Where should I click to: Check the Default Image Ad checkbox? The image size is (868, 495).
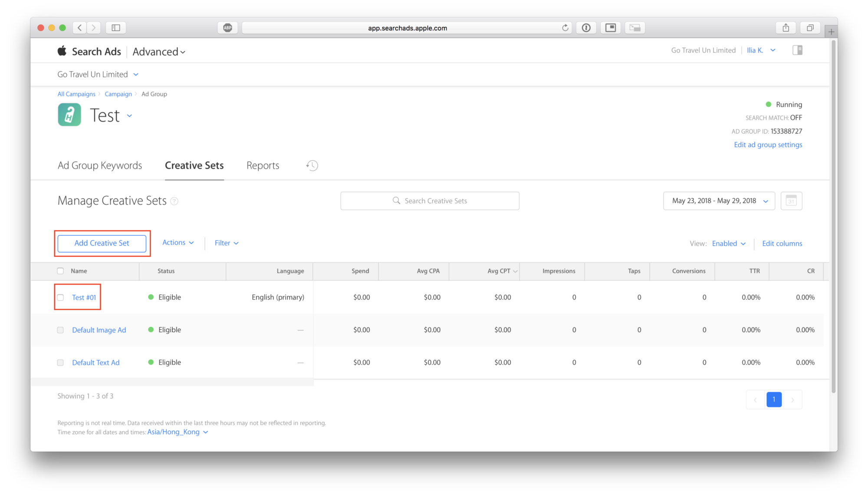coord(60,330)
